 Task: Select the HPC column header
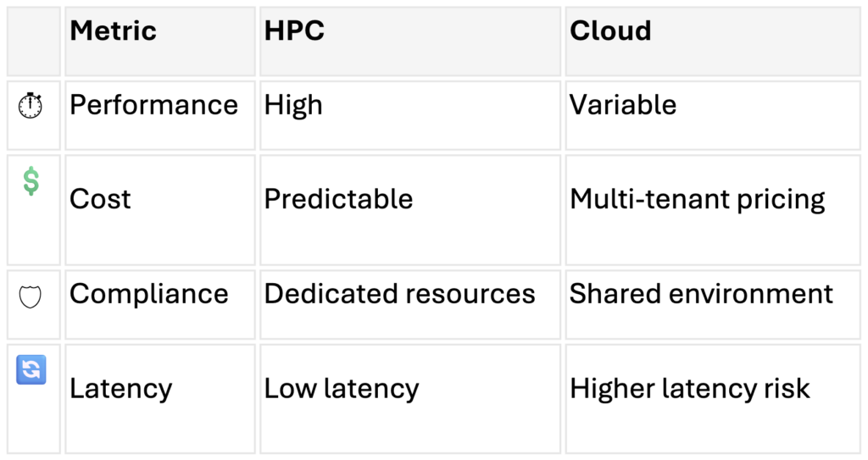[294, 31]
